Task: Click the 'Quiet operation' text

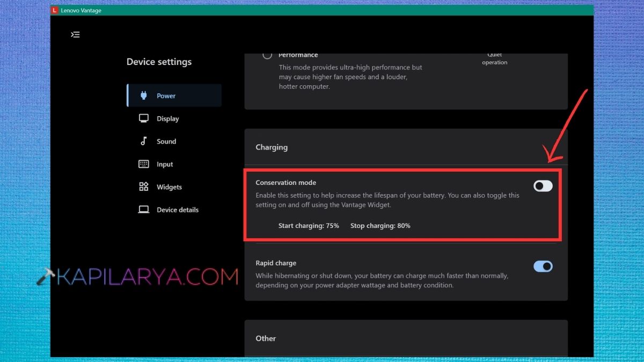Action: click(x=494, y=58)
